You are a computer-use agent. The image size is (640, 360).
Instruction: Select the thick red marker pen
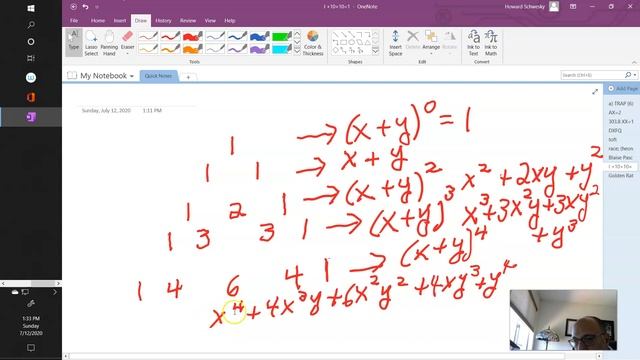click(193, 36)
